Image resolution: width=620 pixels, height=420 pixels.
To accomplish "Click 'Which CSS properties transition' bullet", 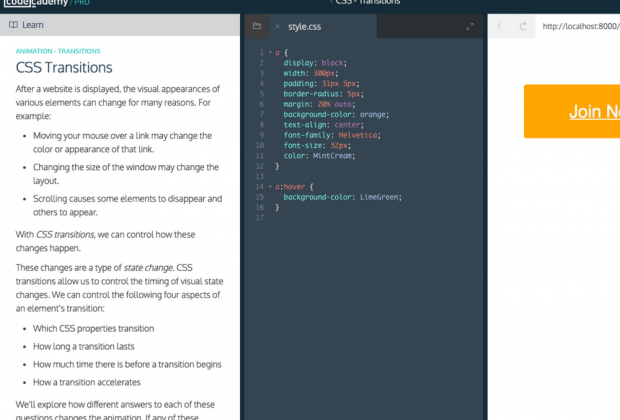I will point(94,329).
